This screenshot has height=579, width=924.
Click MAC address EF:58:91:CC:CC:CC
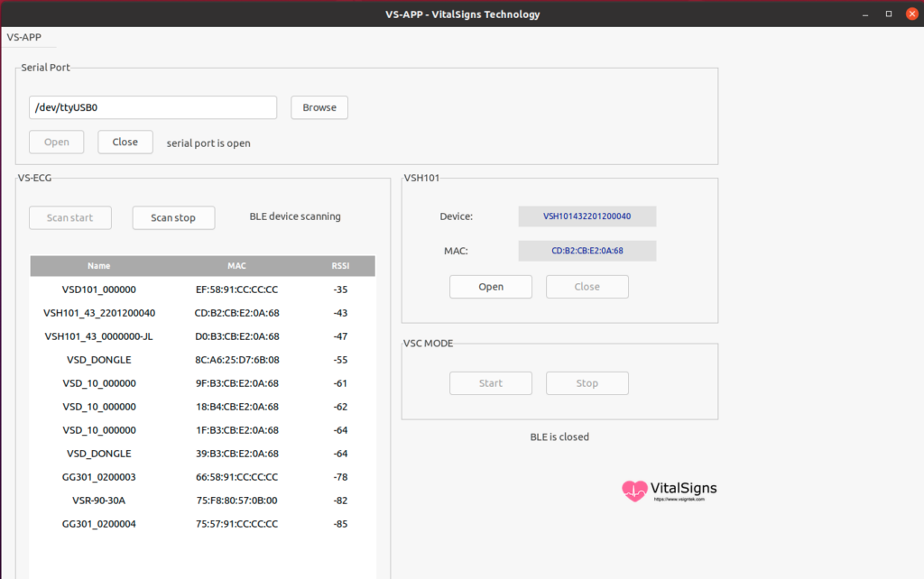pyautogui.click(x=237, y=289)
